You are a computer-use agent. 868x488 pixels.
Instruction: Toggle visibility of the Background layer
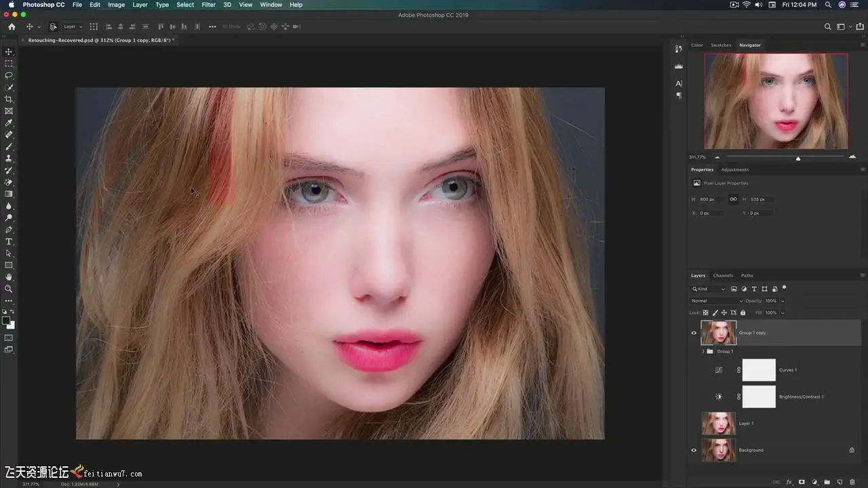(x=694, y=450)
